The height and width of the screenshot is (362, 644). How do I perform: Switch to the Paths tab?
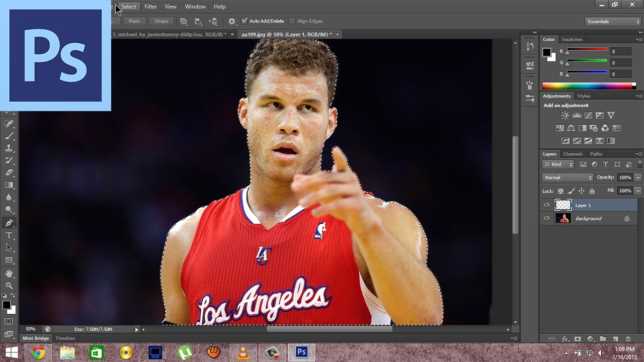596,154
